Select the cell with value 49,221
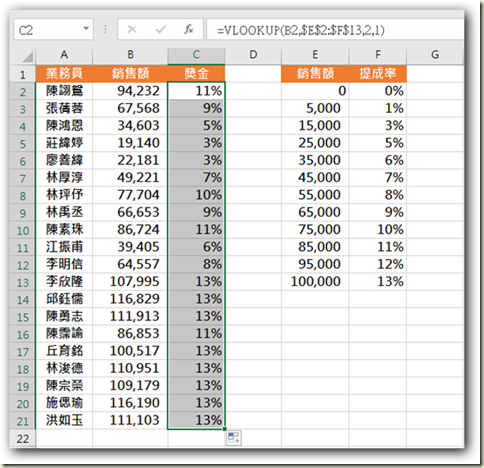484x468 pixels. [130, 178]
